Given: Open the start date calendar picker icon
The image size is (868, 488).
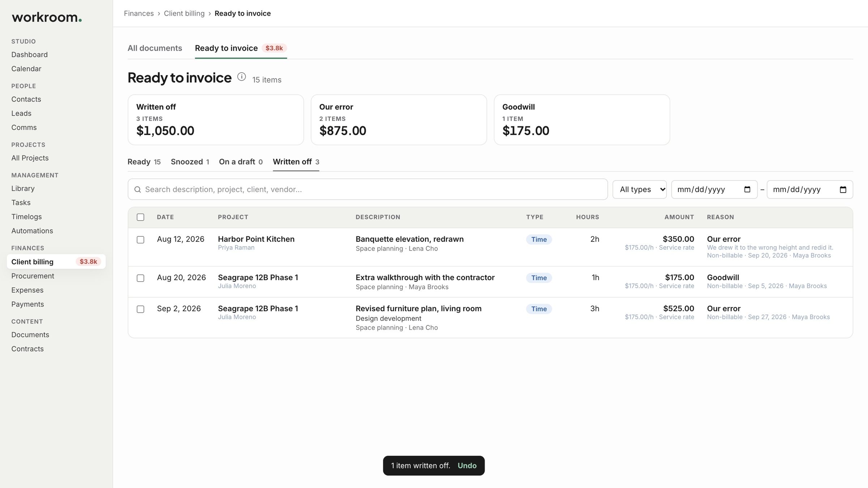Looking at the screenshot, I should pos(747,189).
